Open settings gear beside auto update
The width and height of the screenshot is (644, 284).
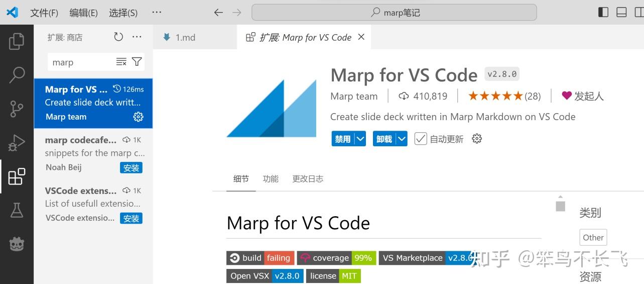point(477,139)
